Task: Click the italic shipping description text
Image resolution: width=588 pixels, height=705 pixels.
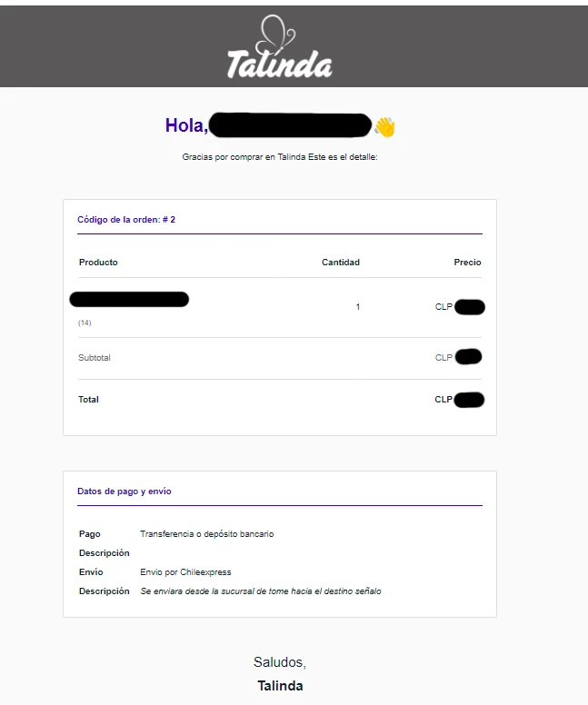Action: [261, 591]
